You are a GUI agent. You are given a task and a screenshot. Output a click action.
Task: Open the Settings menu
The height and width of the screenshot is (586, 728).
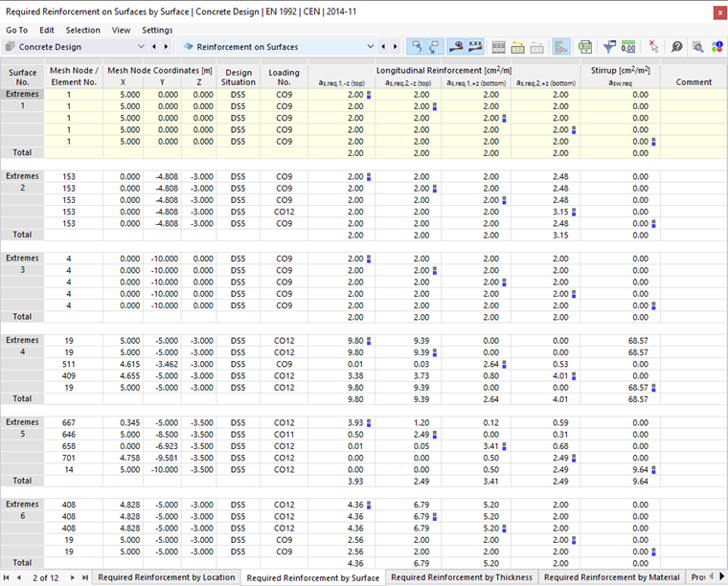[x=157, y=30]
